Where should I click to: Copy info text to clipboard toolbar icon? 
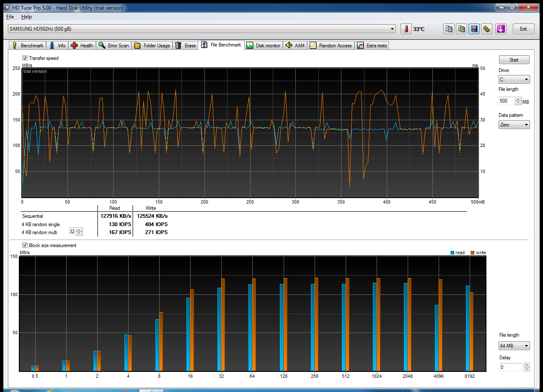pos(449,29)
